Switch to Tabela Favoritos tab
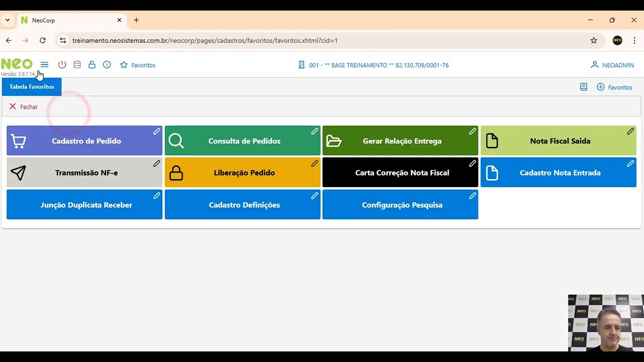The height and width of the screenshot is (362, 644). click(32, 86)
